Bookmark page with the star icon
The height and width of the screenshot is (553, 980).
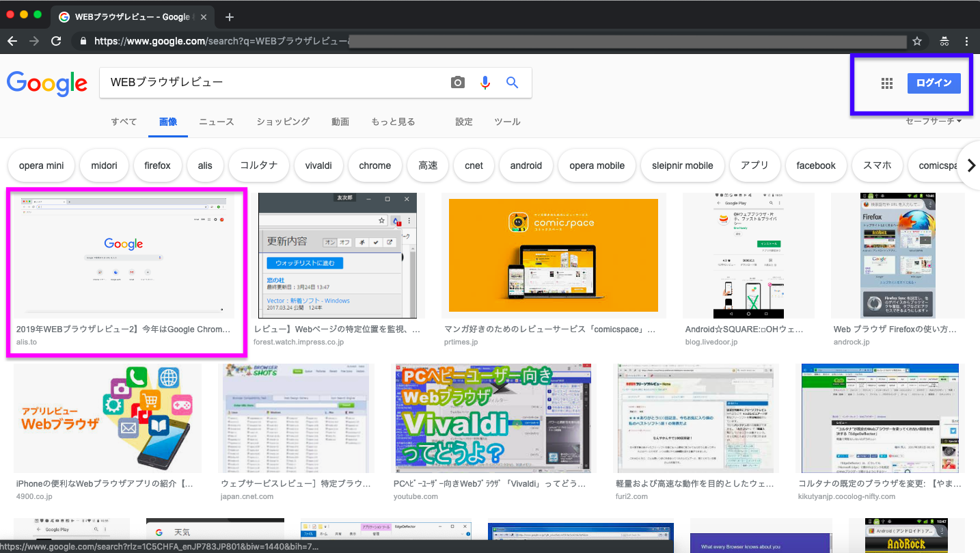tap(917, 41)
